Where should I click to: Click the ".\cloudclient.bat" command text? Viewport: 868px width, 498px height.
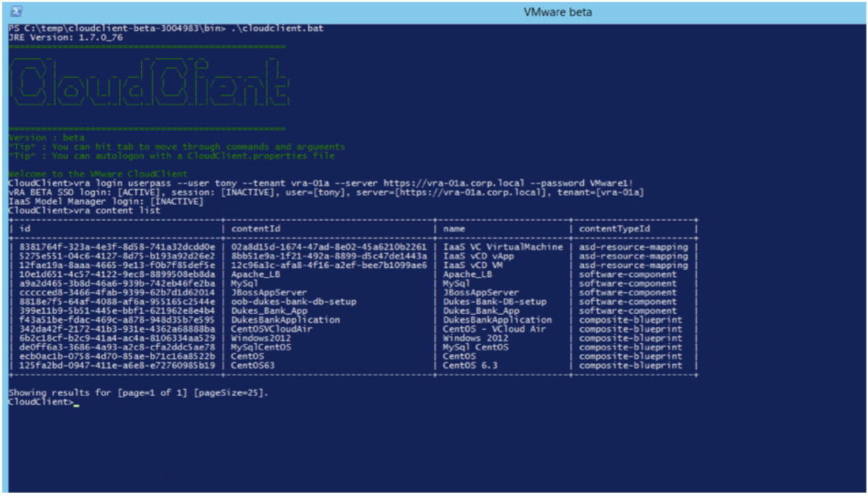(x=278, y=29)
